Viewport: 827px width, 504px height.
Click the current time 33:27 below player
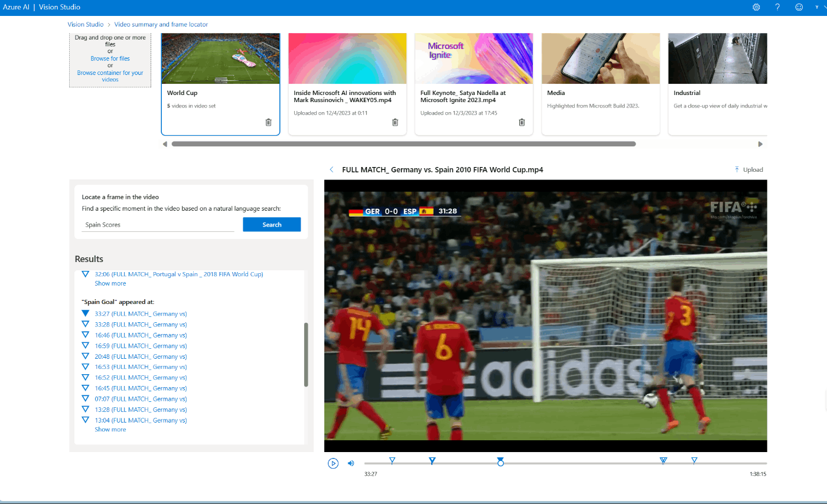371,474
